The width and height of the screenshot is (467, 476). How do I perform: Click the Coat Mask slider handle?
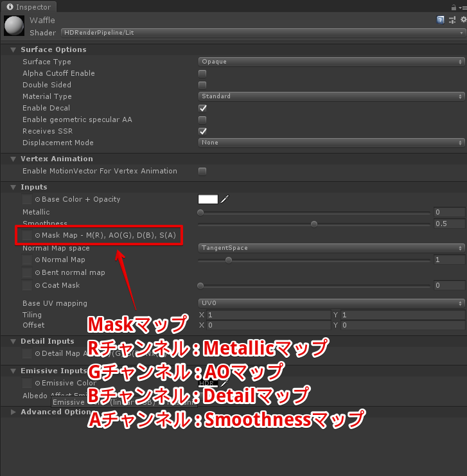pyautogui.click(x=200, y=286)
